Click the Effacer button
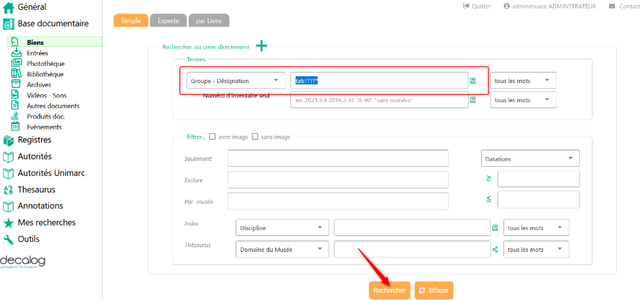 tap(434, 290)
